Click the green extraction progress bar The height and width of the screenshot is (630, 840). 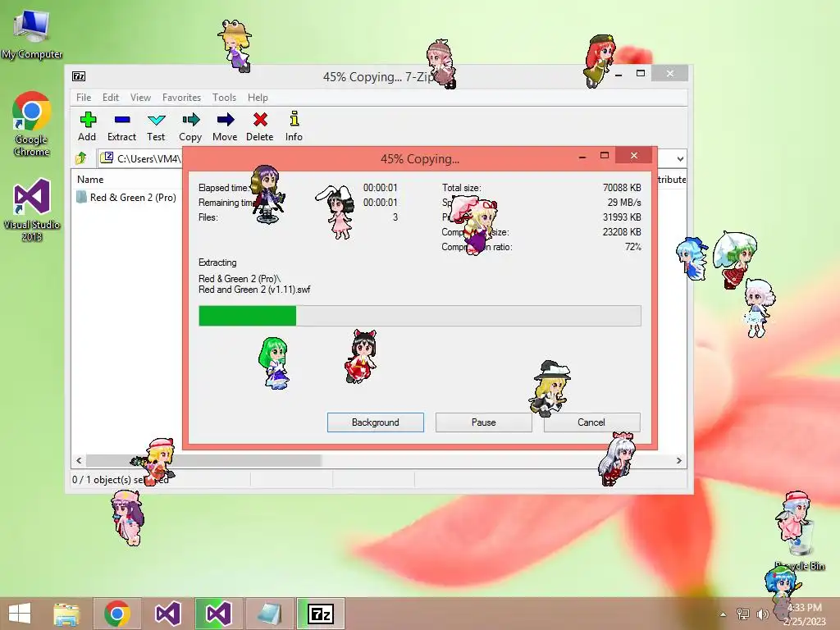pos(420,316)
